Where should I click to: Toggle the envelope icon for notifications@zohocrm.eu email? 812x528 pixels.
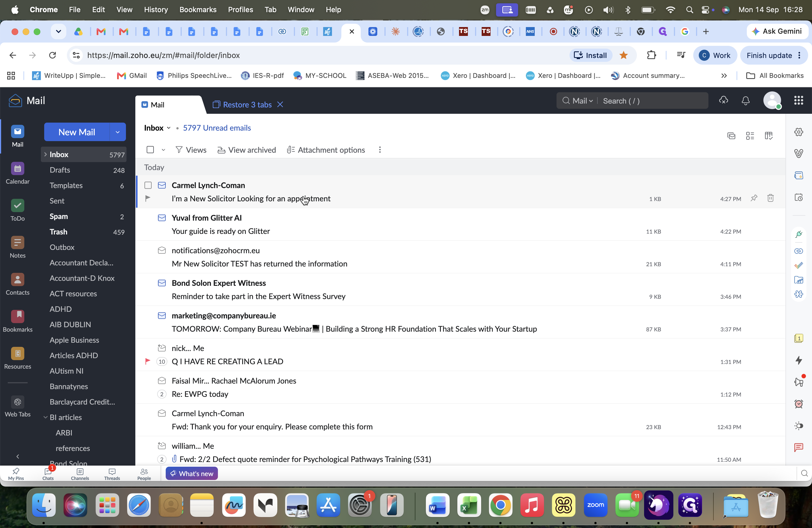pyautogui.click(x=162, y=250)
